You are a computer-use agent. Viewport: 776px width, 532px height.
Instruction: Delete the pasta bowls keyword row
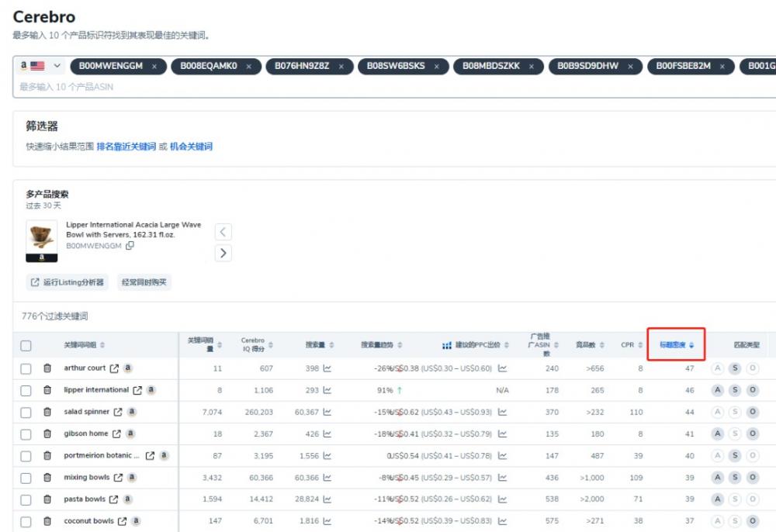tap(47, 499)
